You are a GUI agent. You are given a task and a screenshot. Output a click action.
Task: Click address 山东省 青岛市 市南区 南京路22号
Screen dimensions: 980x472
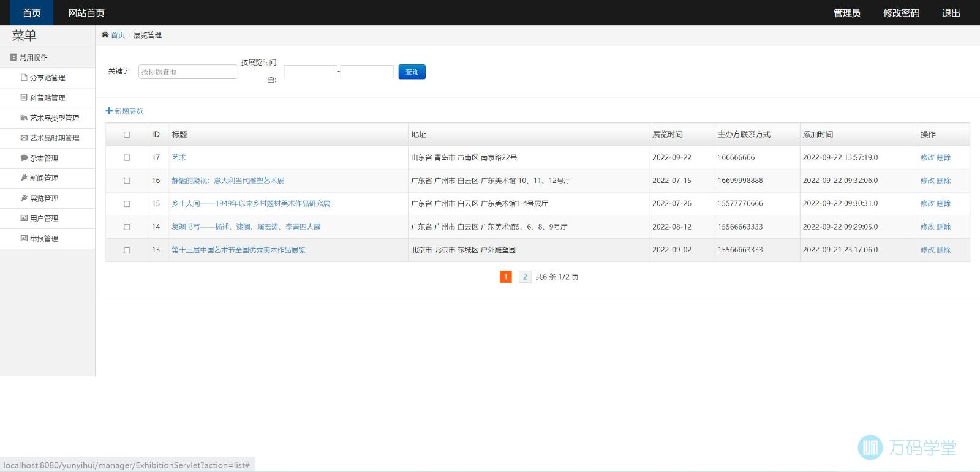point(464,157)
